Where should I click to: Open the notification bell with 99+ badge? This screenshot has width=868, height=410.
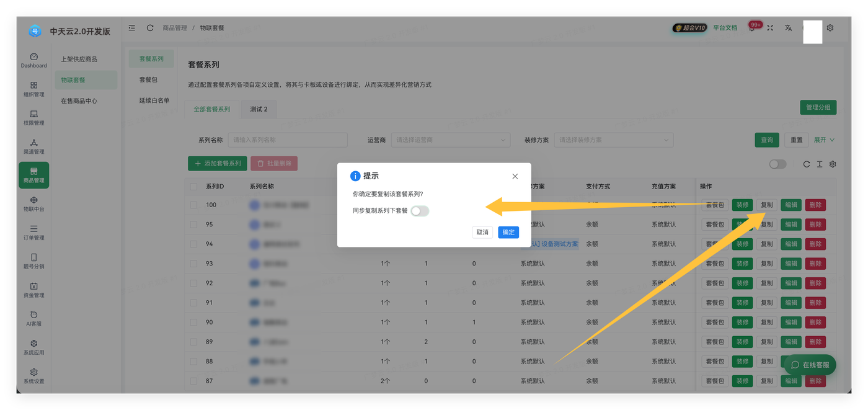pyautogui.click(x=752, y=28)
